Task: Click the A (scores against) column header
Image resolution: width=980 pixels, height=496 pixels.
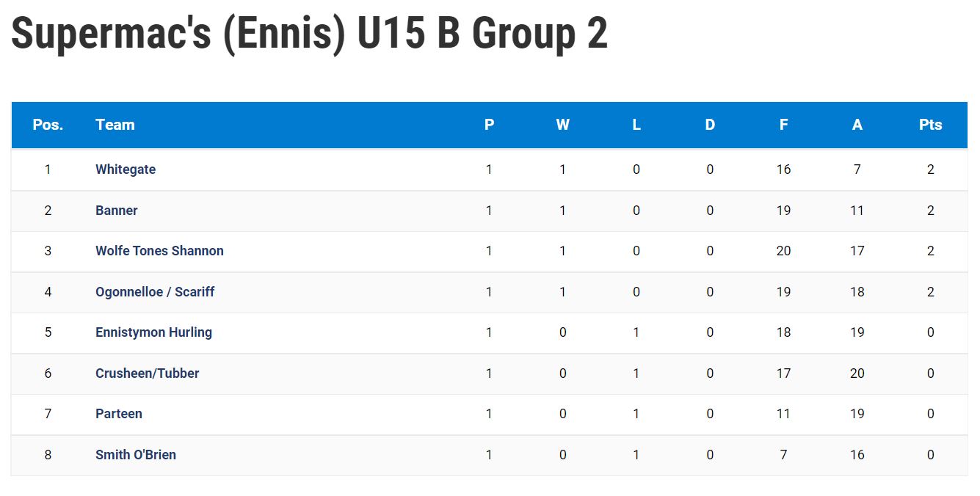Action: click(x=857, y=125)
